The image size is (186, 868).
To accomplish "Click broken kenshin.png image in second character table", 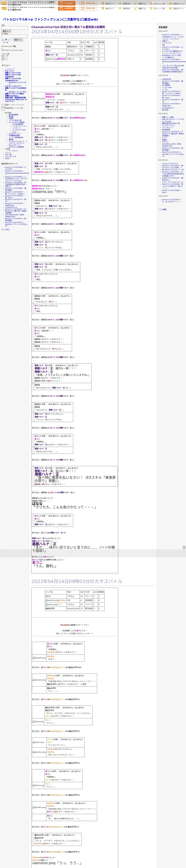I will click(x=52, y=601).
